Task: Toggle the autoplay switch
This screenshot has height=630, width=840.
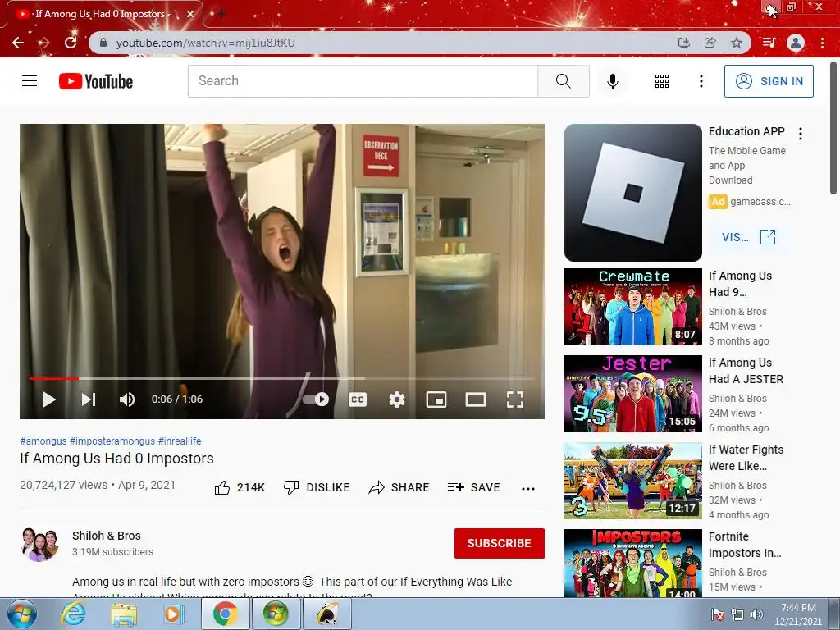Action: (x=316, y=399)
